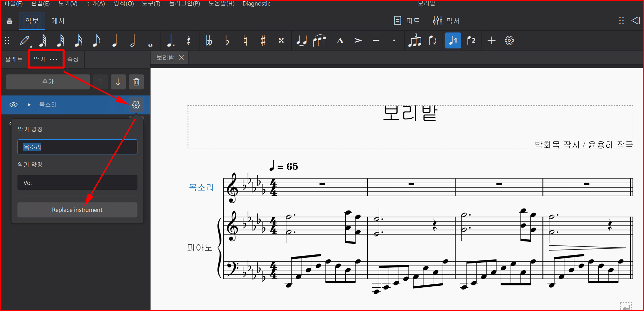Image resolution: width=644 pixels, height=311 pixels.
Task: Apply natural accidental
Action: point(245,41)
